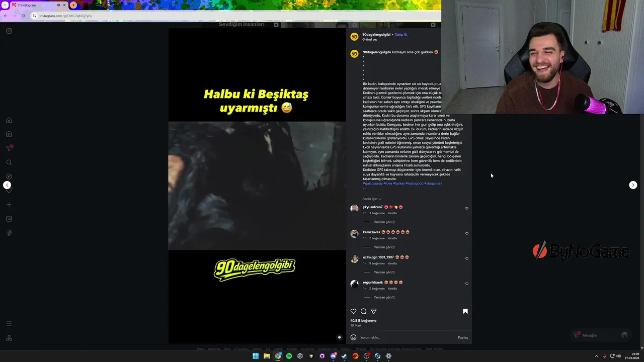Expand replies under karazsavas's comment

(384, 247)
